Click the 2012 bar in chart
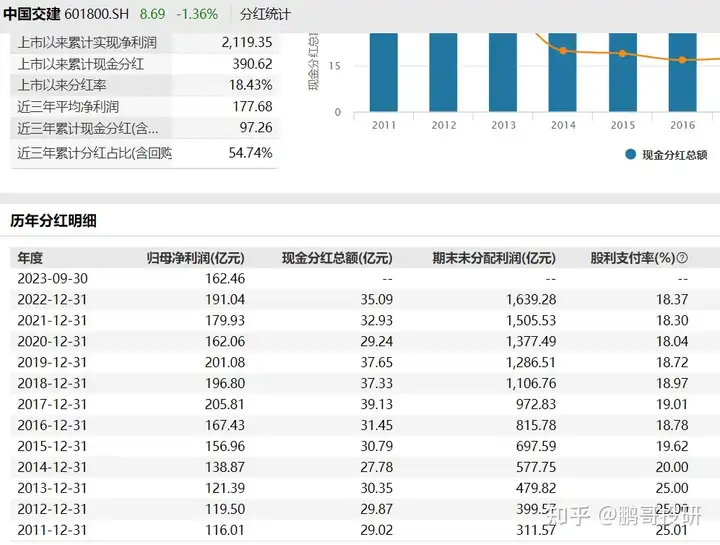720x545 pixels. coord(444,72)
